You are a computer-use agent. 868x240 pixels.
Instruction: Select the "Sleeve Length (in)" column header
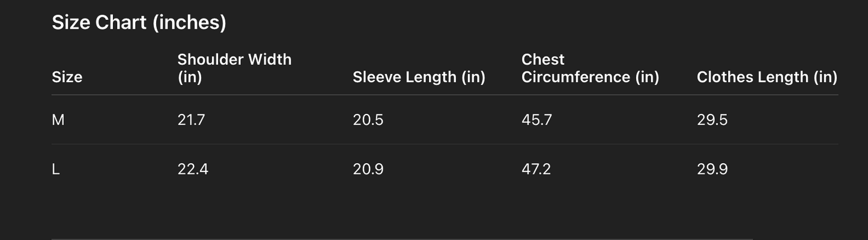point(419,77)
